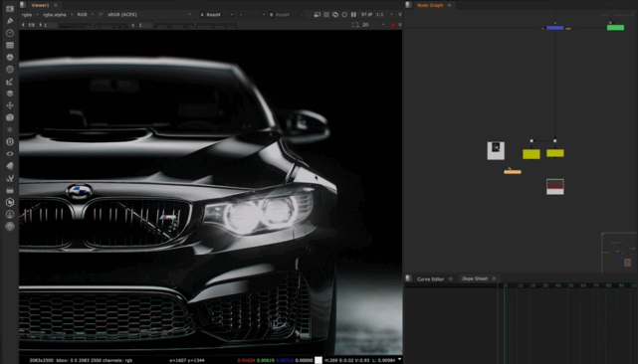The height and width of the screenshot is (364, 638).
Task: Open the B input Read4 dropdown
Action: 286,15
